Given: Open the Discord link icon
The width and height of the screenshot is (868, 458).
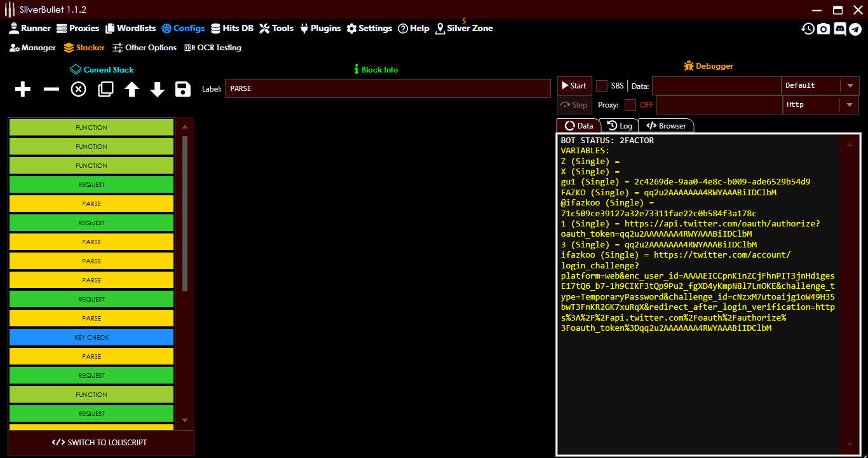Looking at the screenshot, I should click(x=840, y=29).
